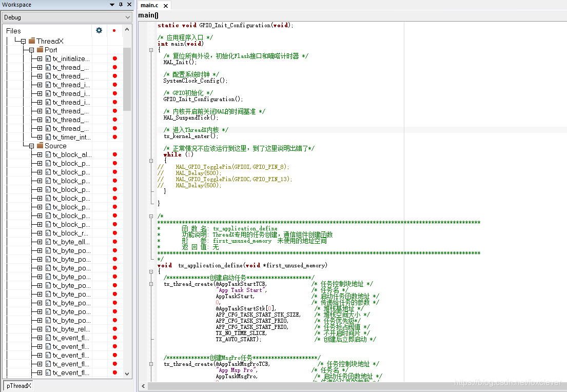Select tx_initialize file in tree
The width and height of the screenshot is (567, 392).
tap(71, 58)
